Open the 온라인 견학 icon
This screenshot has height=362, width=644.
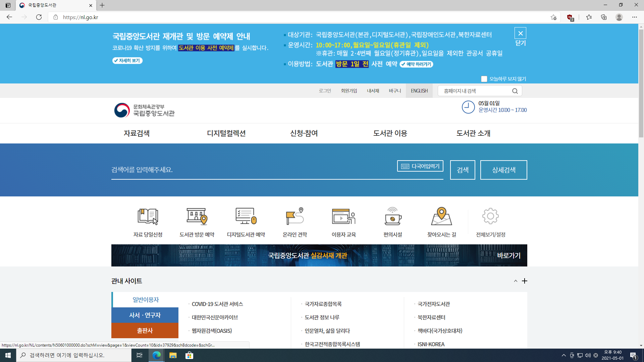coord(295,216)
